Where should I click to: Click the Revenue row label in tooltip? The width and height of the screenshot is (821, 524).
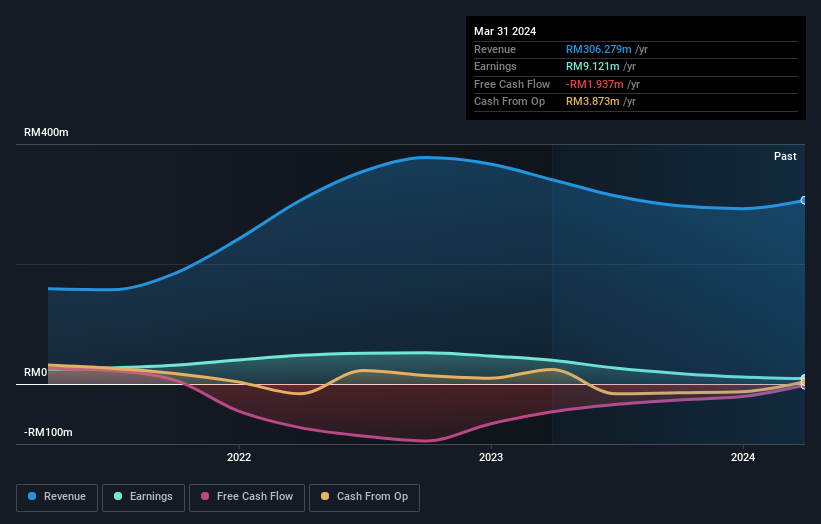pos(495,49)
